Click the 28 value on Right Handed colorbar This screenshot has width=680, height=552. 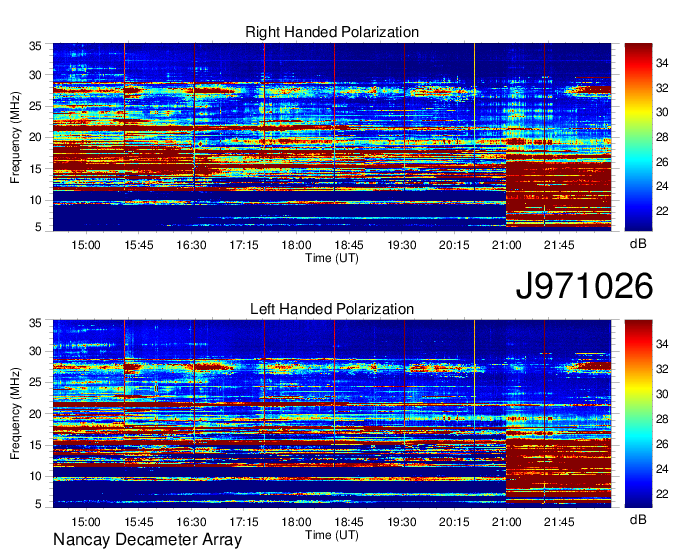click(x=662, y=137)
